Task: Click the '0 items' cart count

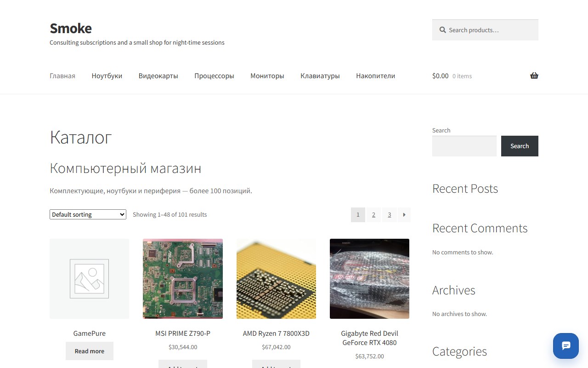Action: (462, 76)
